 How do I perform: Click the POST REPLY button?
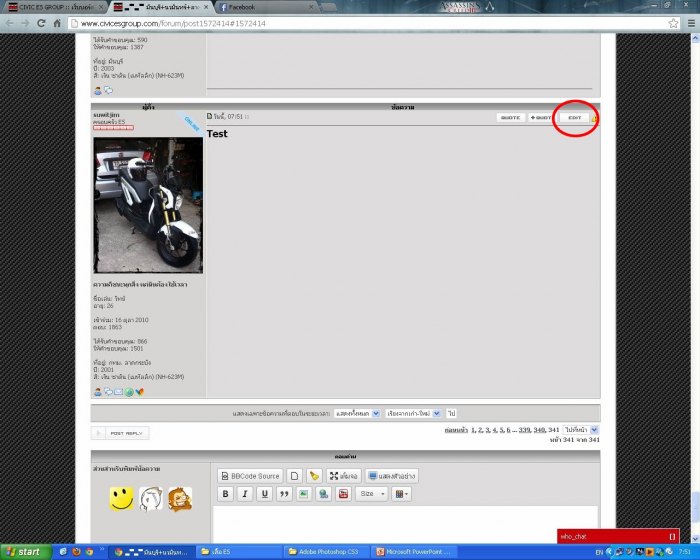120,433
